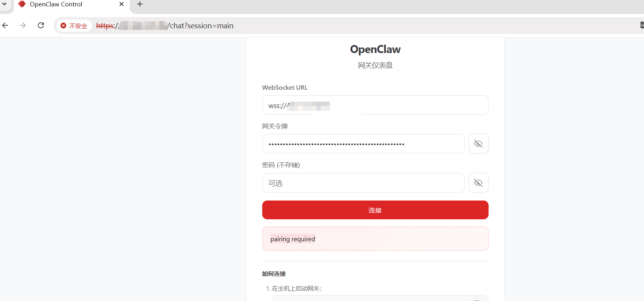
Task: Go back using the browser back arrow
Action: coord(5,26)
